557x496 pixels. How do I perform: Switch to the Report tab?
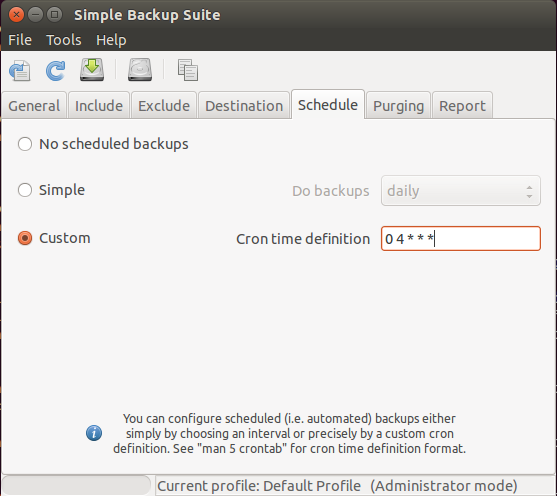point(462,106)
